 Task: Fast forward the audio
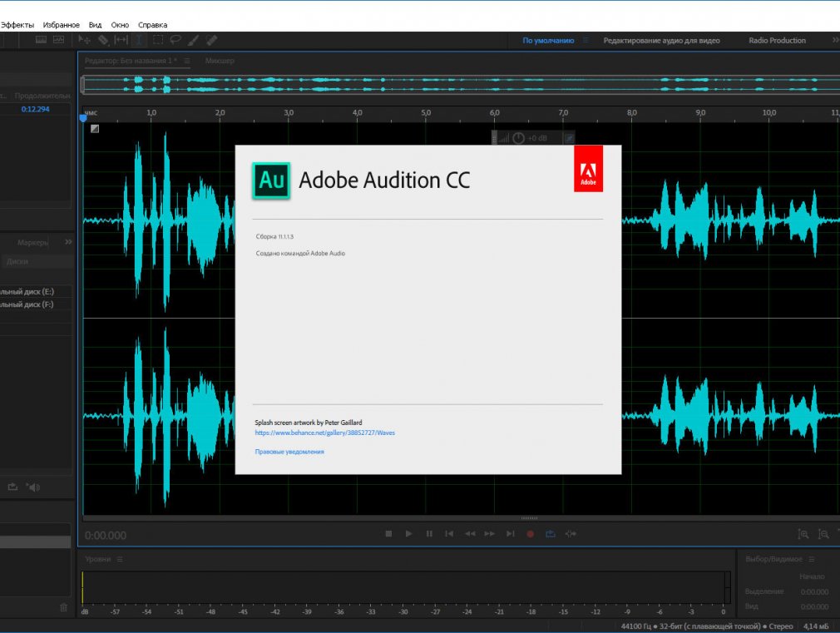490,534
